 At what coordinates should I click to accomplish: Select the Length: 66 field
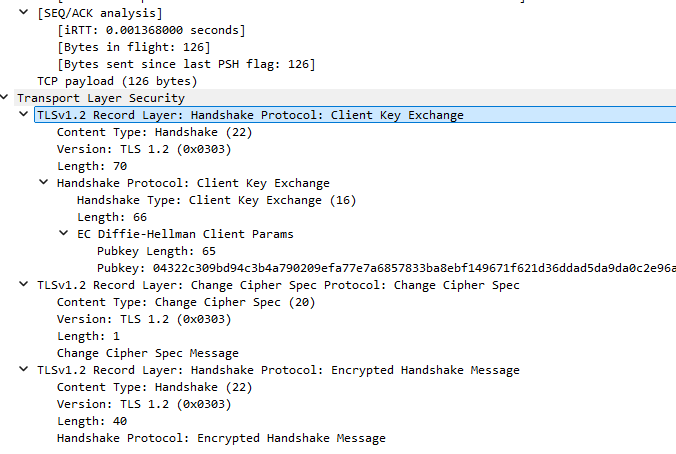[112, 217]
